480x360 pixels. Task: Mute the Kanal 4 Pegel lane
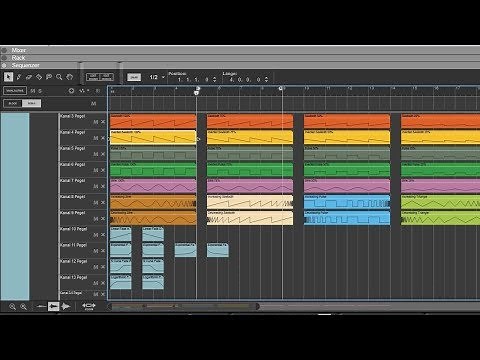[x=96, y=138]
